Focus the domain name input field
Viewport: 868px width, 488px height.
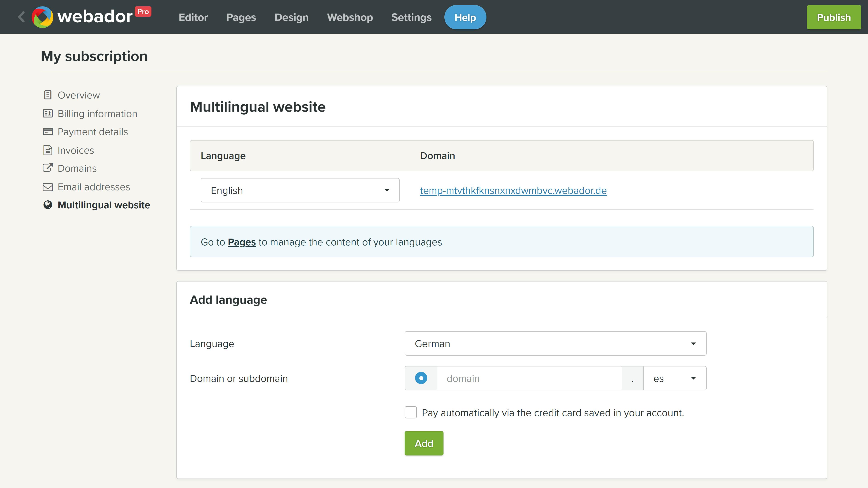tap(529, 378)
